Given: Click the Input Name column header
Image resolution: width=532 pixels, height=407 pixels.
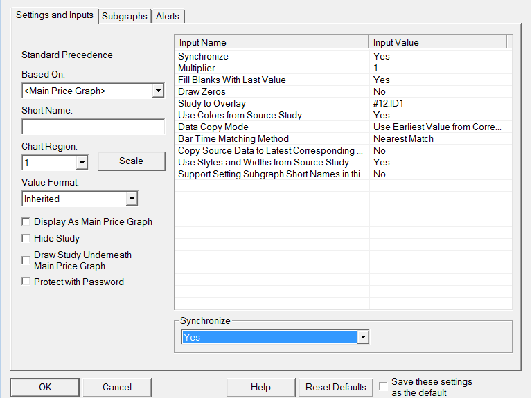Looking at the screenshot, I should pyautogui.click(x=272, y=42).
